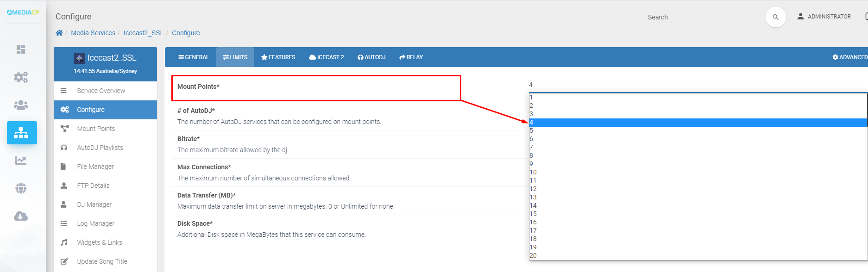Open Widgets & Links in sidebar
The width and height of the screenshot is (868, 272).
point(106,242)
